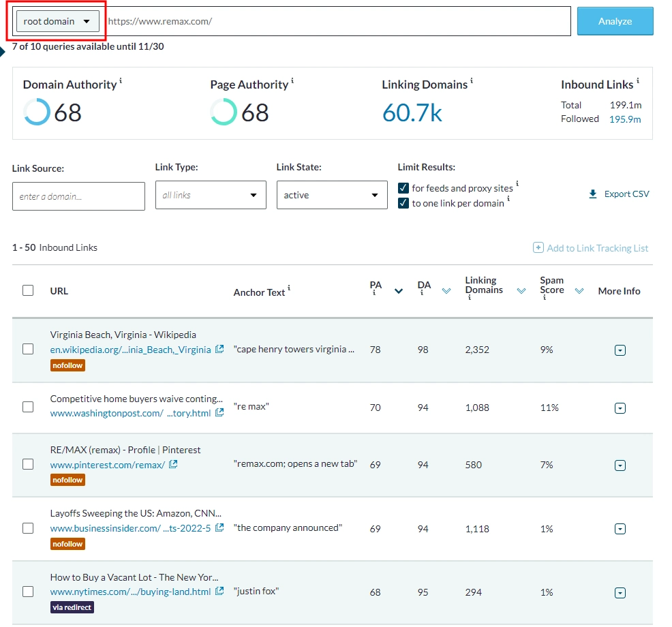Click the Domain Authority 68 progress ring
Image resolution: width=672 pixels, height=627 pixels.
pos(37,112)
